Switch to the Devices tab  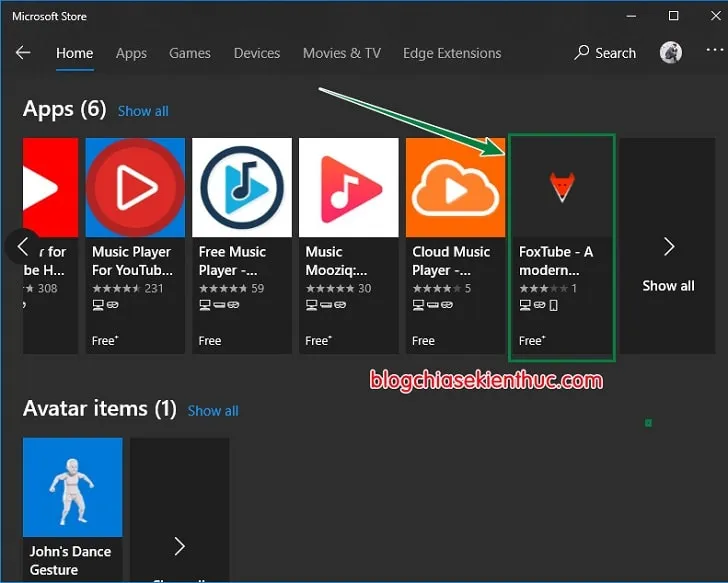pos(257,53)
